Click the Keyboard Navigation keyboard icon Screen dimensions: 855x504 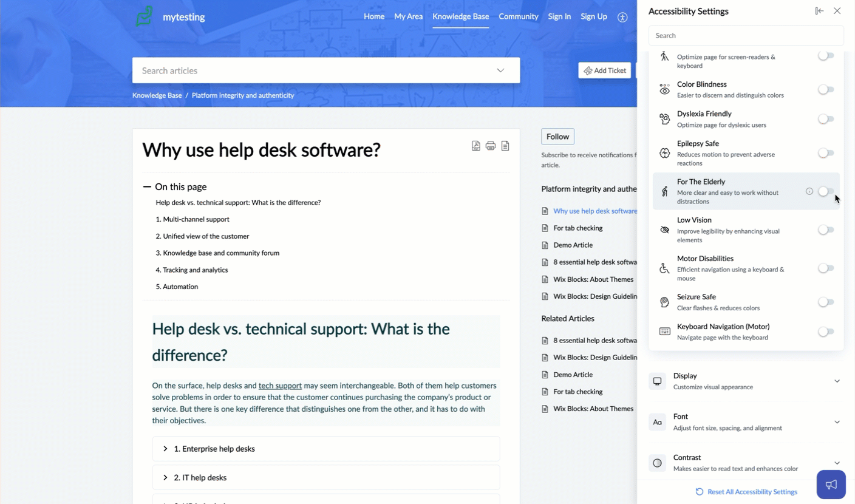tap(664, 332)
